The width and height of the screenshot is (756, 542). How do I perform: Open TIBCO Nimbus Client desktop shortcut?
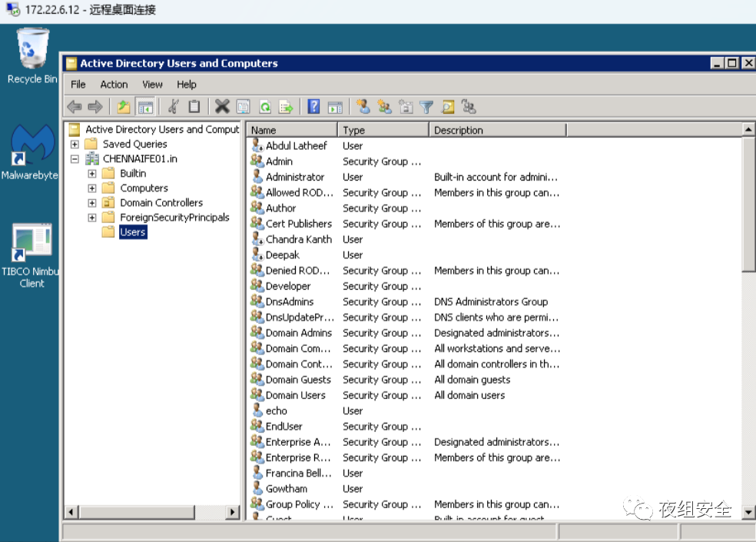(x=31, y=256)
